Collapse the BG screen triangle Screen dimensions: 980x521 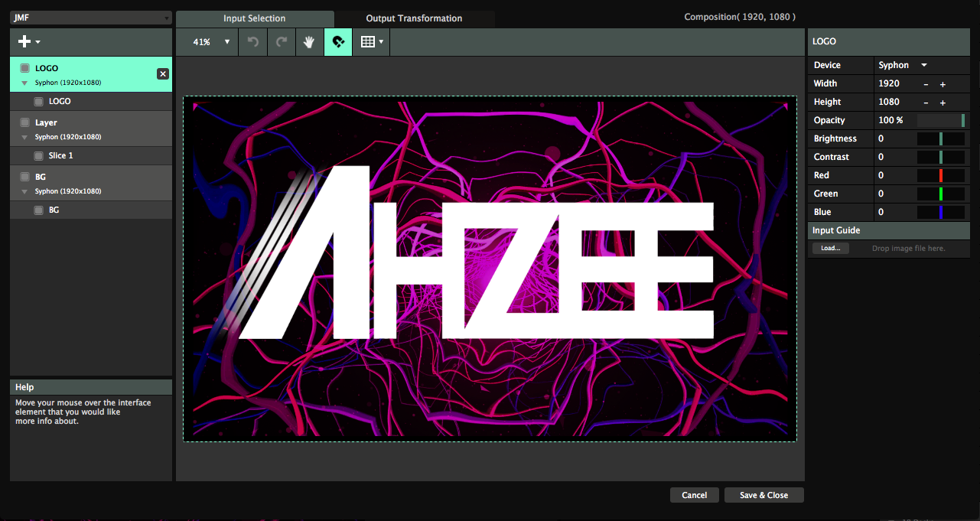[x=24, y=191]
